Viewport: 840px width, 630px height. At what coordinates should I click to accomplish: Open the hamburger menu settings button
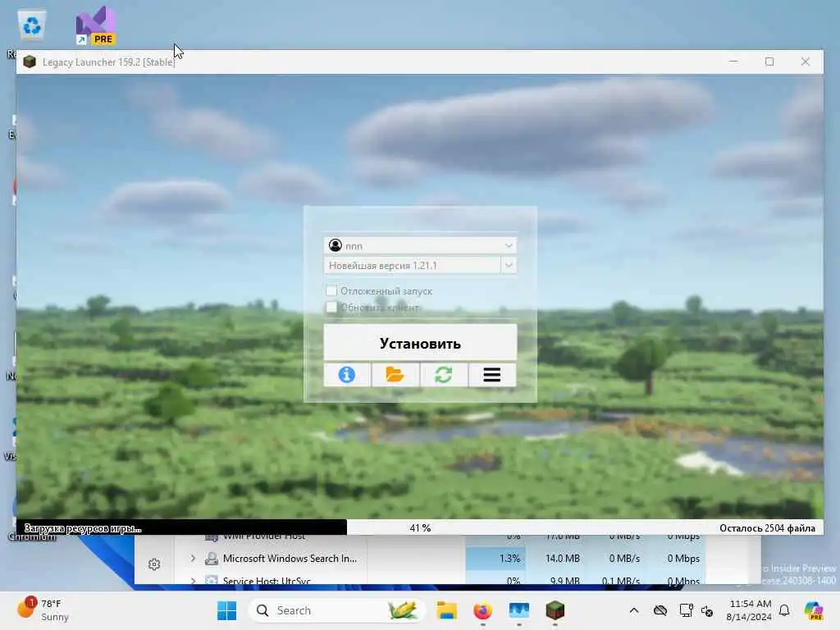492,374
